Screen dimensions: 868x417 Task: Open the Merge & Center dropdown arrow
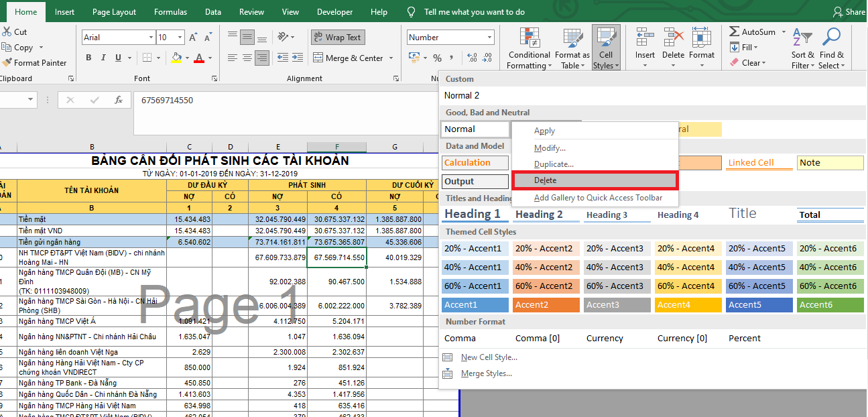pyautogui.click(x=389, y=58)
